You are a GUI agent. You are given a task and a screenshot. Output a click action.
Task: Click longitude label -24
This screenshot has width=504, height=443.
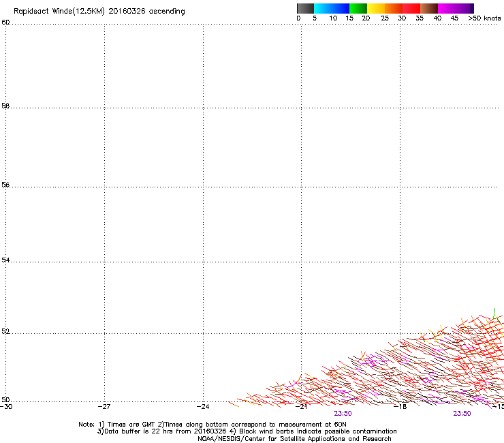[203, 407]
